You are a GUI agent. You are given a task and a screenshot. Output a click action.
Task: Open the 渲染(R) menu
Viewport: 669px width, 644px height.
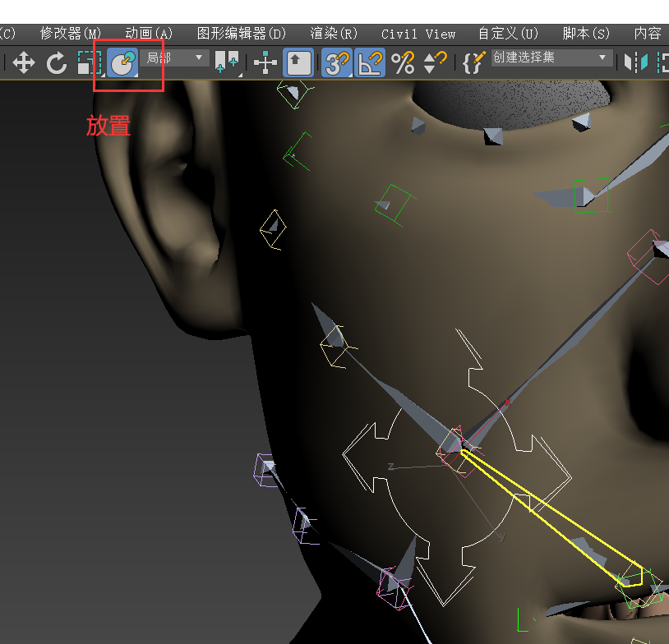click(334, 33)
